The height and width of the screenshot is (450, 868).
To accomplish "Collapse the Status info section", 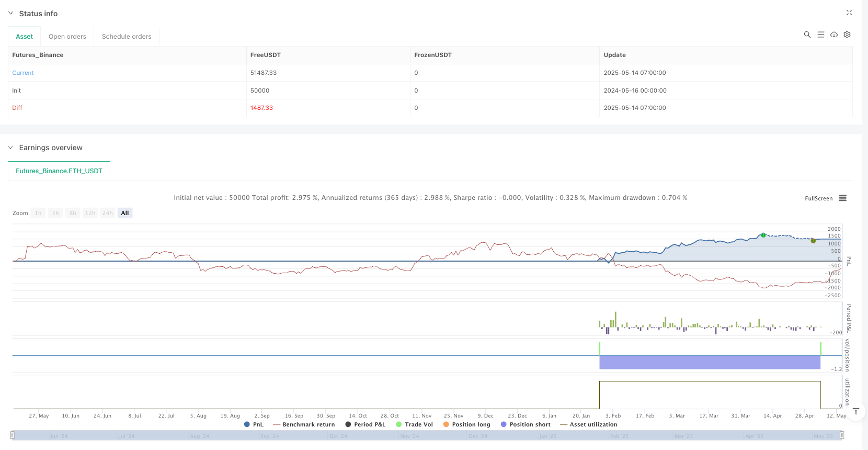I will [x=10, y=13].
